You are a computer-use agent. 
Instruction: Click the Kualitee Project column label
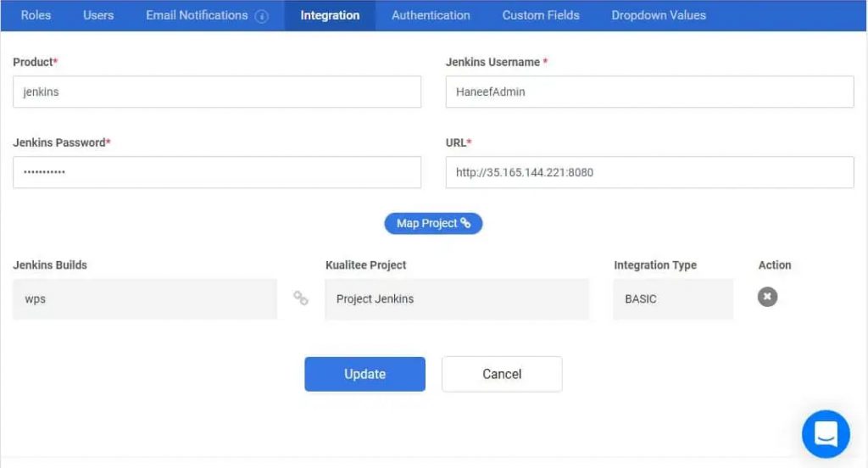pos(366,265)
